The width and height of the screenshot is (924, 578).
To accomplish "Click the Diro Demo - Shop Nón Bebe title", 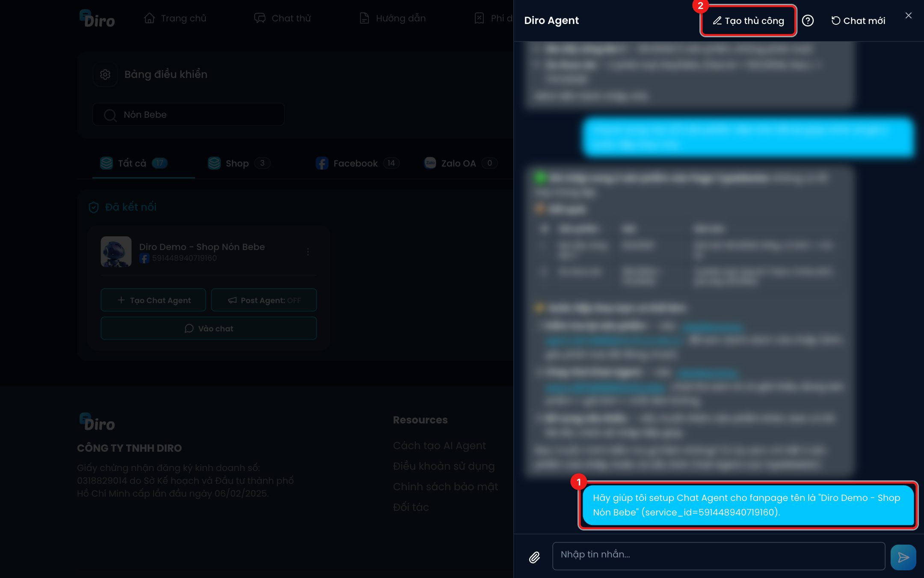I will (202, 247).
